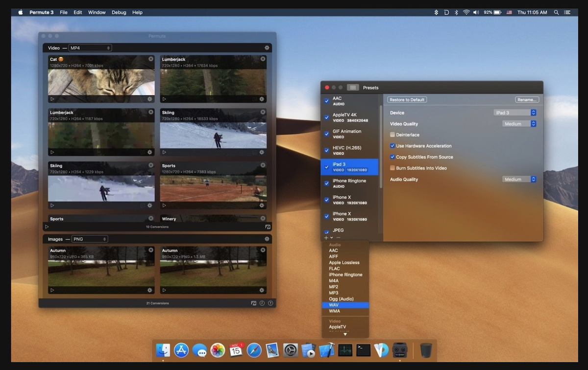Enable the Deinterlace checkbox
Viewport: 588px width, 370px height.
[392, 135]
